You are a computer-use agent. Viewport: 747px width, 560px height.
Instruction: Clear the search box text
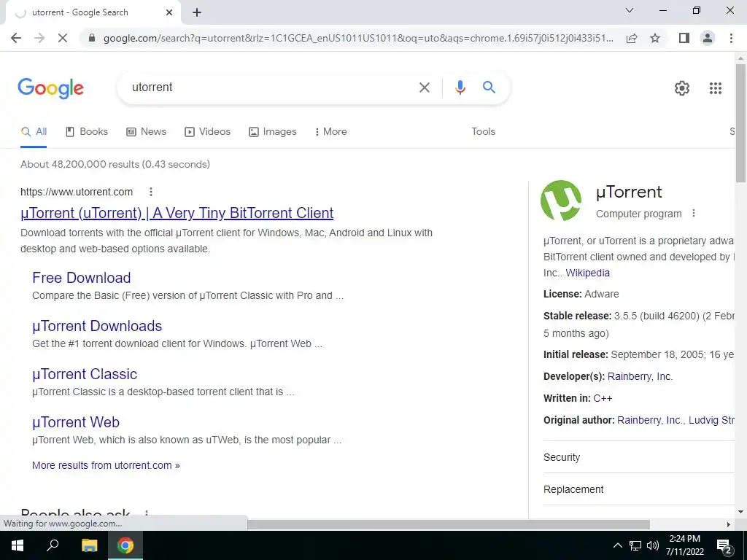pos(424,87)
